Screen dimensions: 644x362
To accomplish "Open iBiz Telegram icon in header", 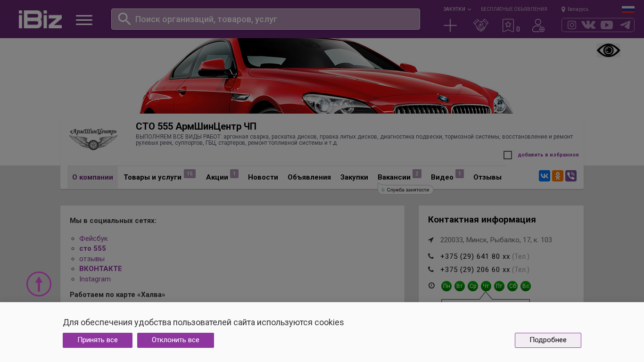I will pos(625,25).
